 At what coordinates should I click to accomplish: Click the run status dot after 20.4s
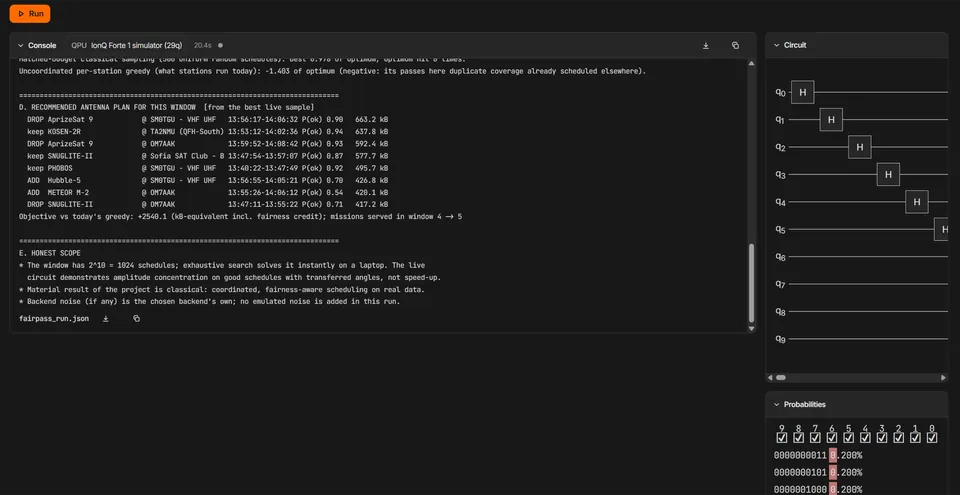pos(220,45)
